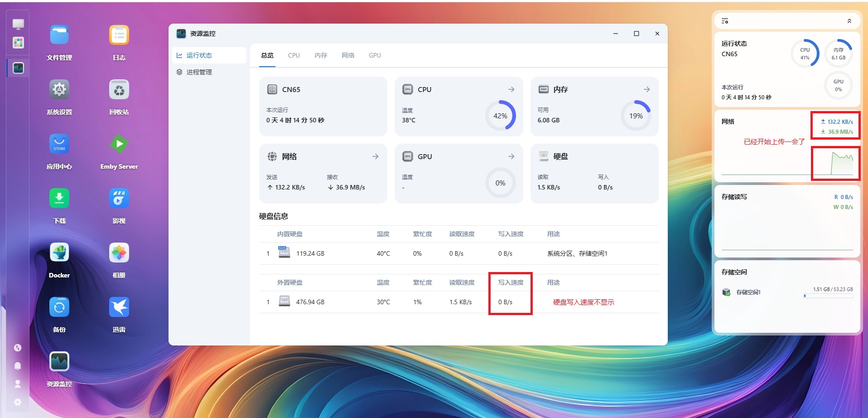Open the 影视 video app

[119, 199]
